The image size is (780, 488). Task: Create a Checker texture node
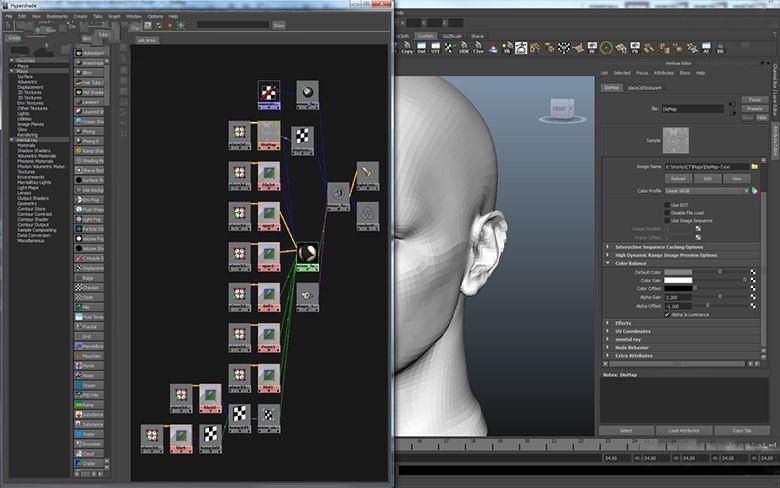point(89,288)
